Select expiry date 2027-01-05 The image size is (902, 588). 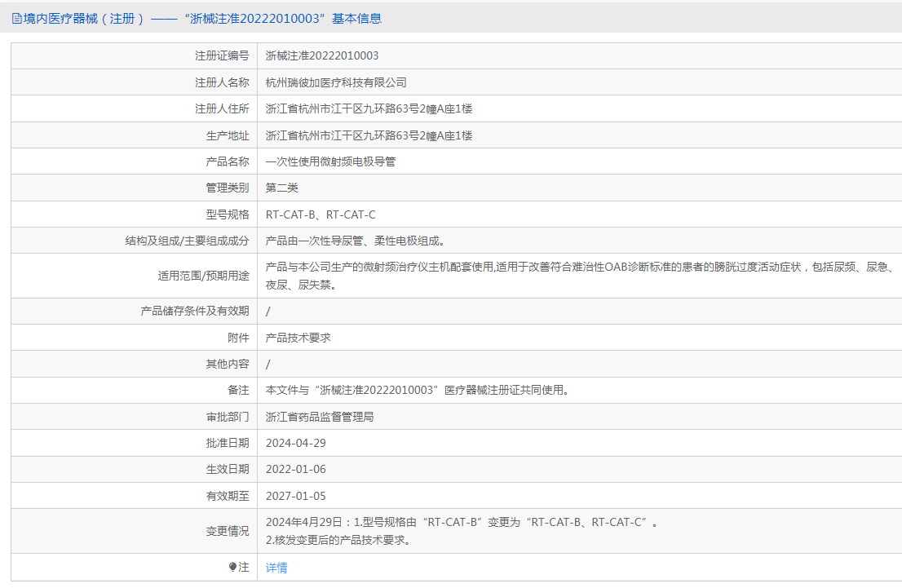point(296,495)
